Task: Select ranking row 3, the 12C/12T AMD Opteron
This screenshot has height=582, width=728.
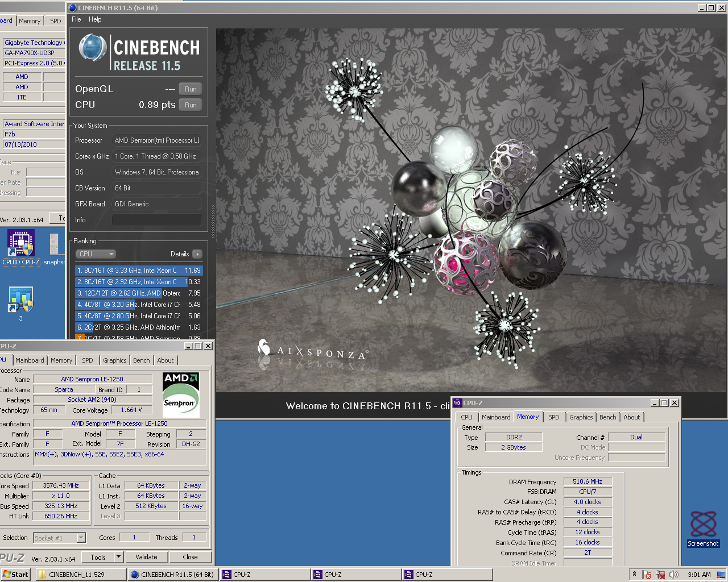Action: click(x=139, y=293)
